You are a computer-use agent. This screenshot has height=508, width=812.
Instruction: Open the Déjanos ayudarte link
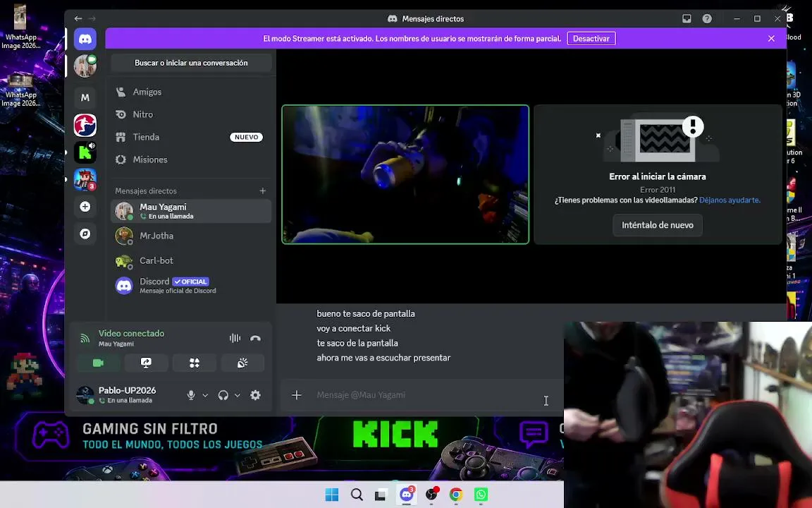click(730, 200)
